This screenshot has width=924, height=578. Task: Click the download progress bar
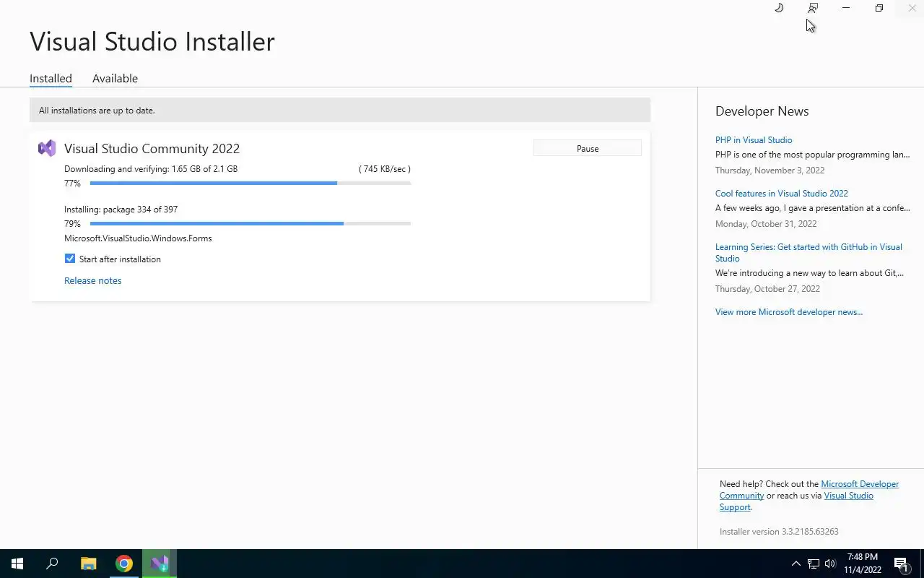[x=250, y=184]
